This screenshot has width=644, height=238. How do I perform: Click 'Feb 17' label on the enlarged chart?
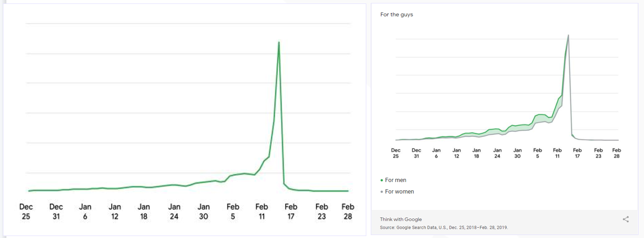tap(291, 211)
